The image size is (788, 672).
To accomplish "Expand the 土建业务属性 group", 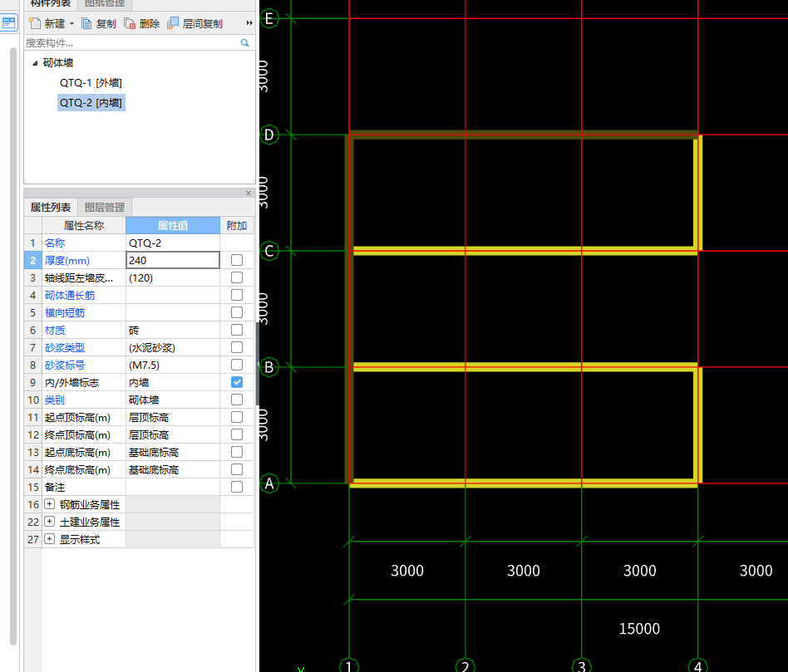I will point(49,522).
